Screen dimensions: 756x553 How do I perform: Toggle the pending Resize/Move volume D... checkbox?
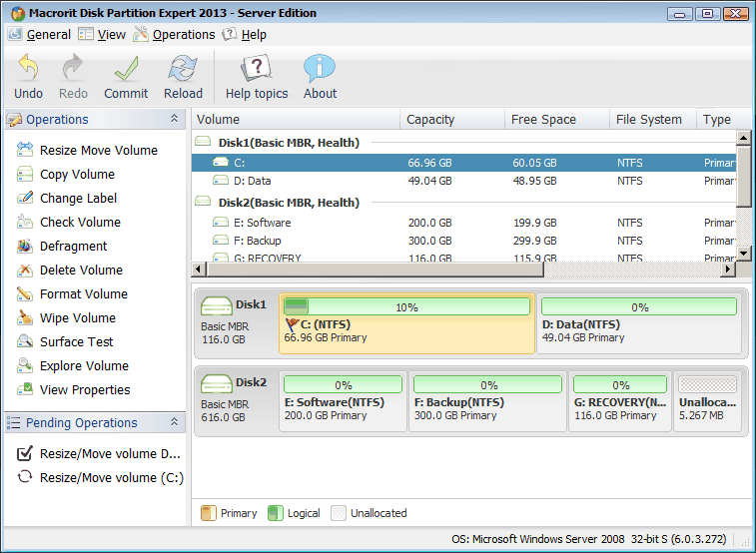[25, 453]
